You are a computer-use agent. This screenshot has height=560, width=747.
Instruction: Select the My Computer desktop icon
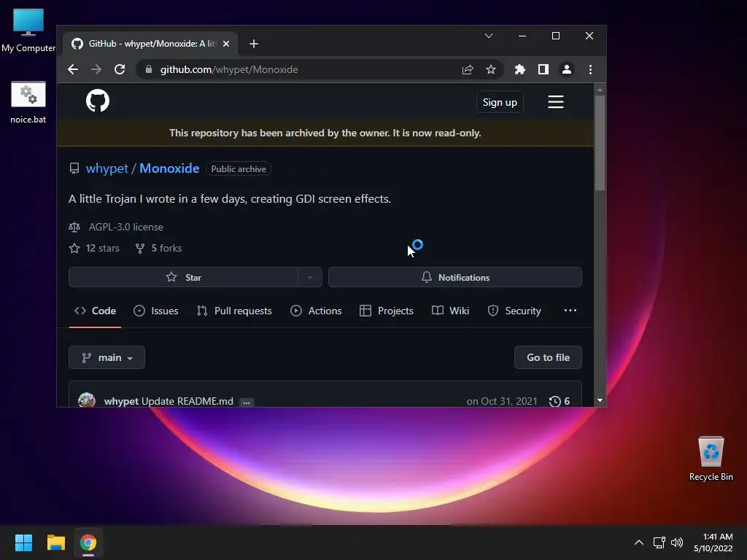[x=28, y=30]
